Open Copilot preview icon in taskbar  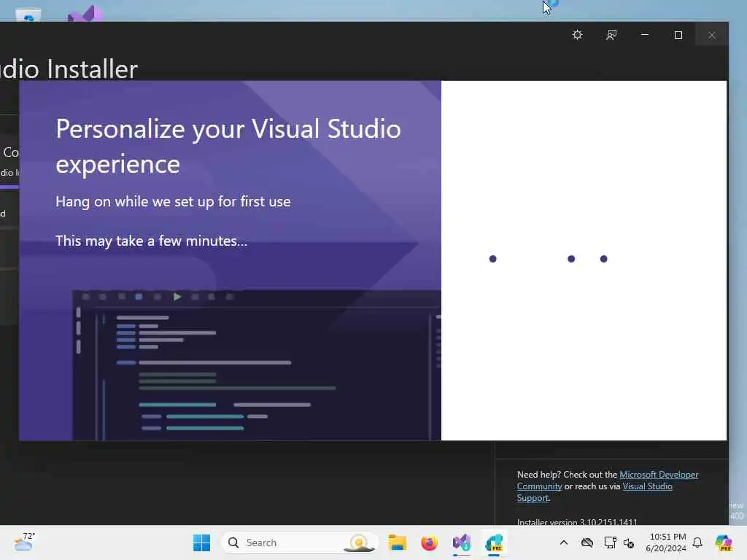[724, 542]
